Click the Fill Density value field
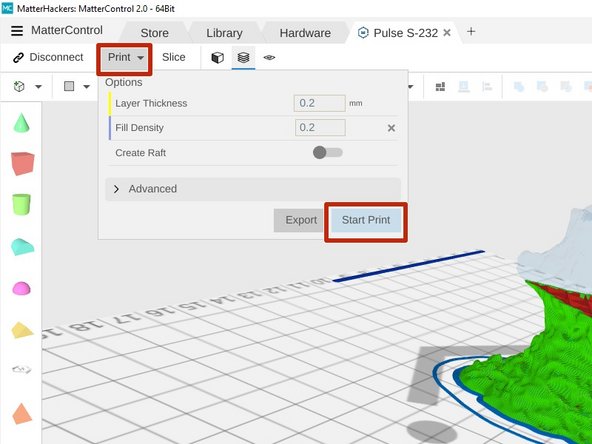The width and height of the screenshot is (592, 444). (320, 128)
